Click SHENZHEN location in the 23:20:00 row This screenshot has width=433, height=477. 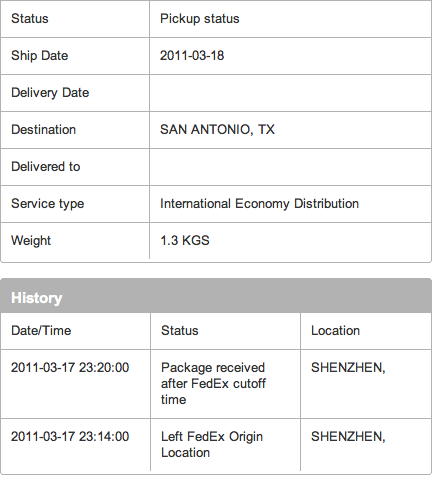pos(348,368)
